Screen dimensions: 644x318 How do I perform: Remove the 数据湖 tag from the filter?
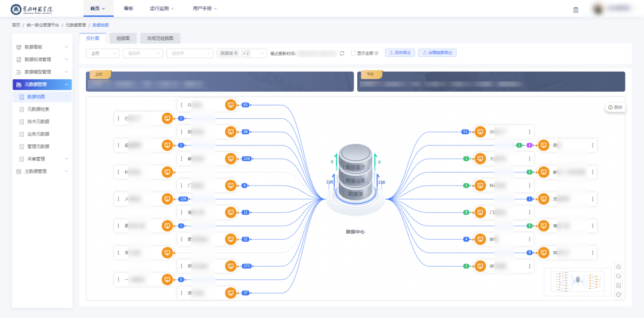[236, 53]
